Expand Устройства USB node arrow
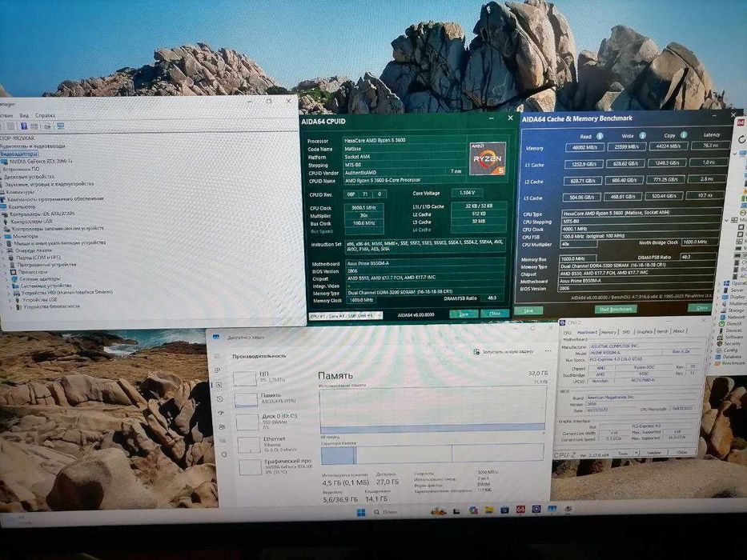The width and height of the screenshot is (747, 560). click(x=10, y=300)
